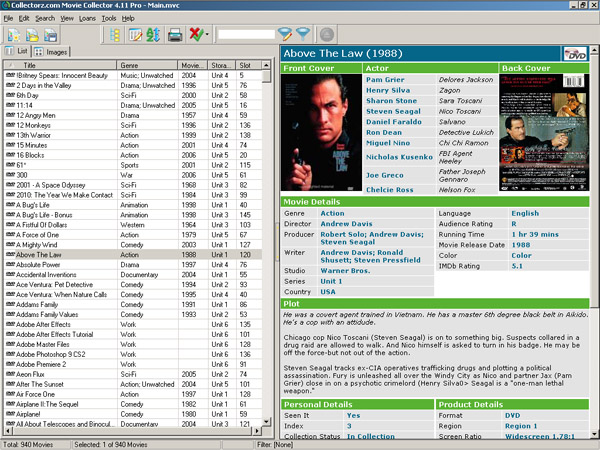Click the disc icon beside Air Force One
This screenshot has width=600, height=450.
10,394
